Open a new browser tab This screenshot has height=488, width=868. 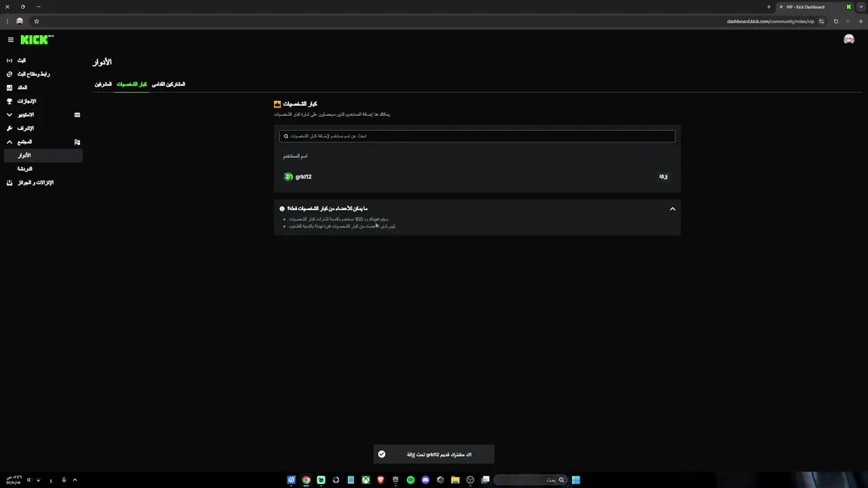(769, 7)
